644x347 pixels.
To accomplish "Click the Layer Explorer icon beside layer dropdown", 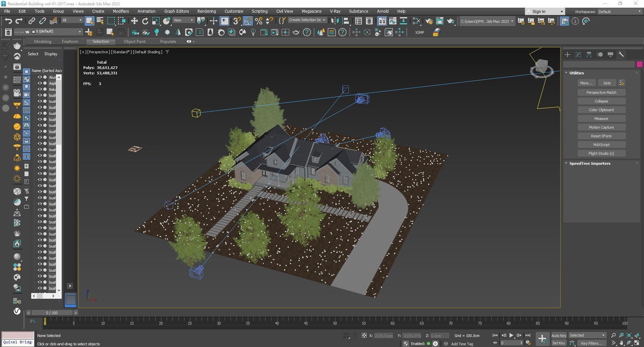I will (8, 32).
